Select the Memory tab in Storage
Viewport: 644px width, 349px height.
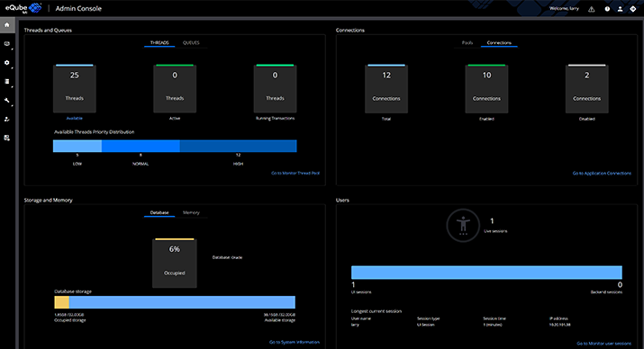click(191, 212)
